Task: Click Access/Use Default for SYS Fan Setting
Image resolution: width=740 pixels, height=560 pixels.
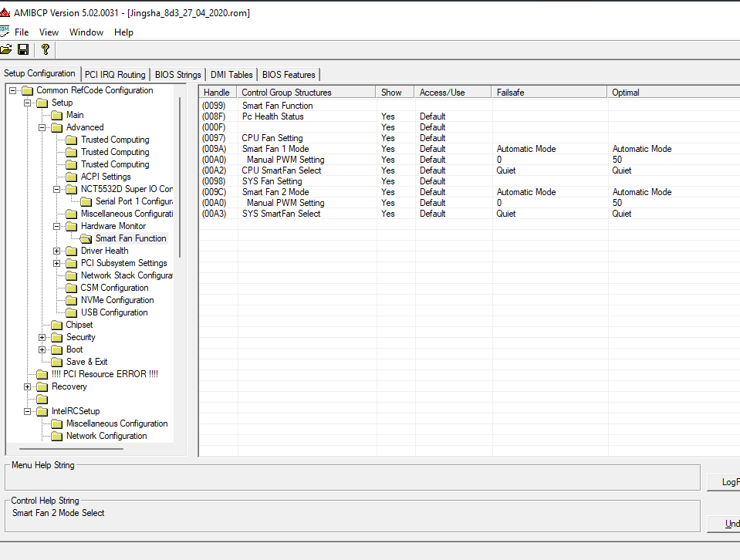Action: point(432,181)
